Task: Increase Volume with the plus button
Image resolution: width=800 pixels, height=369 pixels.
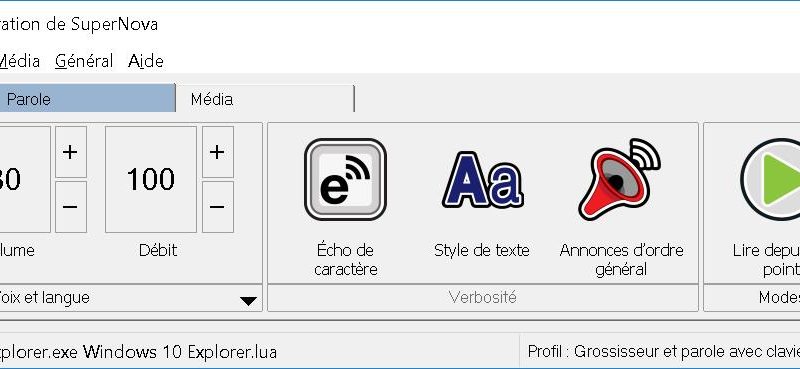Action: pos(70,152)
